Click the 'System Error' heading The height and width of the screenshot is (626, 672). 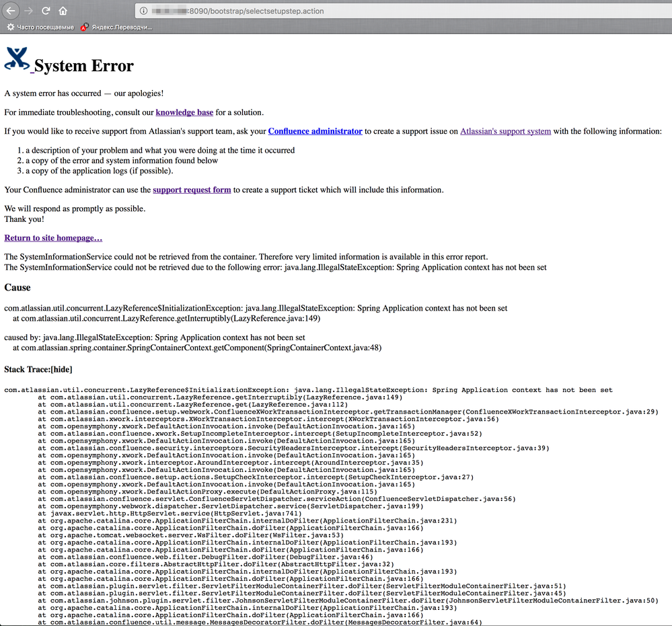[83, 65]
